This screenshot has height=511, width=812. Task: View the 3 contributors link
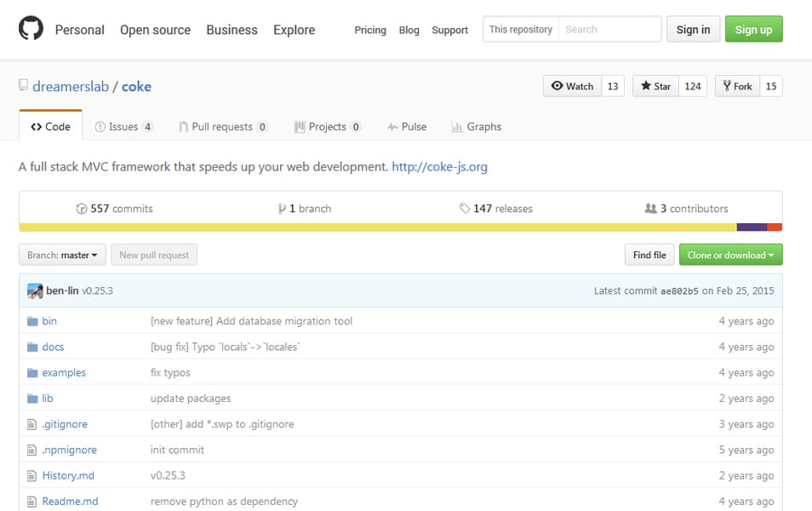(686, 209)
